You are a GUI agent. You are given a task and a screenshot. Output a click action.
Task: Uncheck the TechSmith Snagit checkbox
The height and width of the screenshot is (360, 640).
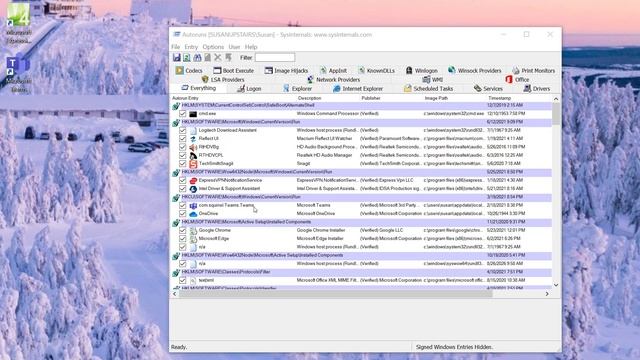pyautogui.click(x=182, y=164)
